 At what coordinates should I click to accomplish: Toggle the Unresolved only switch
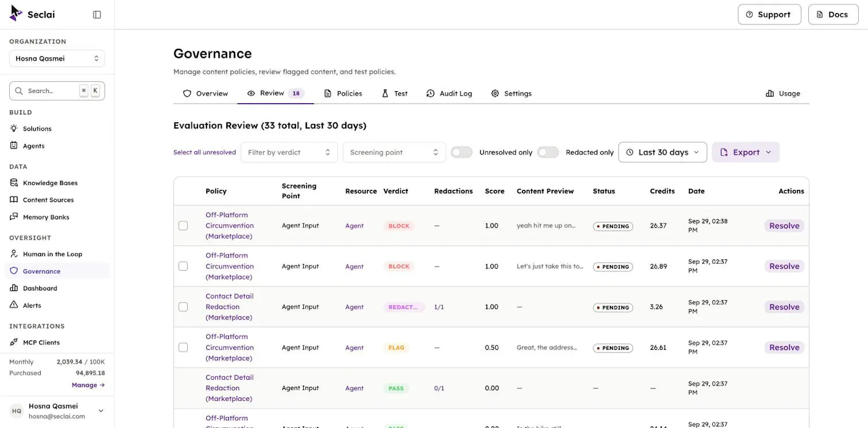click(462, 152)
